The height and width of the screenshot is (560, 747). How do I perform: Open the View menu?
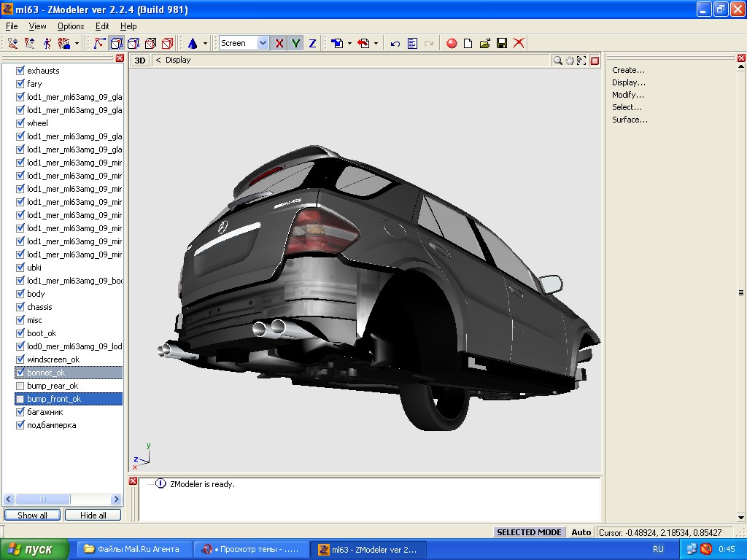(x=38, y=26)
